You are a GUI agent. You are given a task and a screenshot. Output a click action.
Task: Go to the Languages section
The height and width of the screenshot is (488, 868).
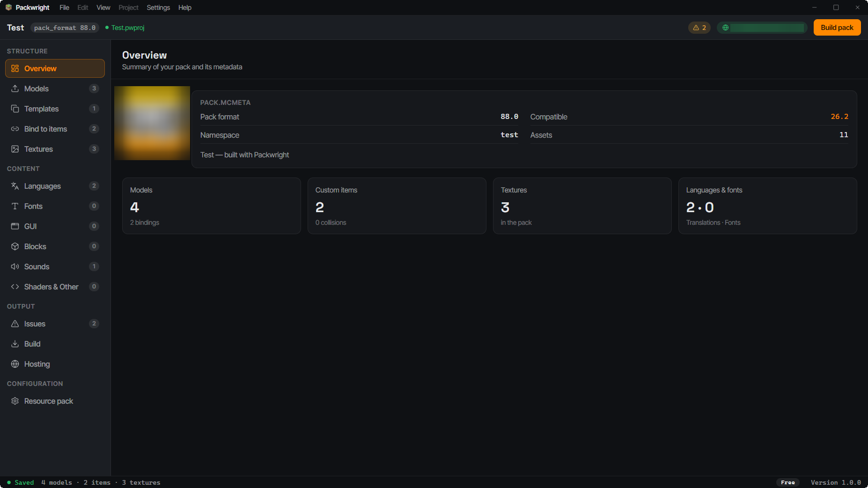(55, 186)
